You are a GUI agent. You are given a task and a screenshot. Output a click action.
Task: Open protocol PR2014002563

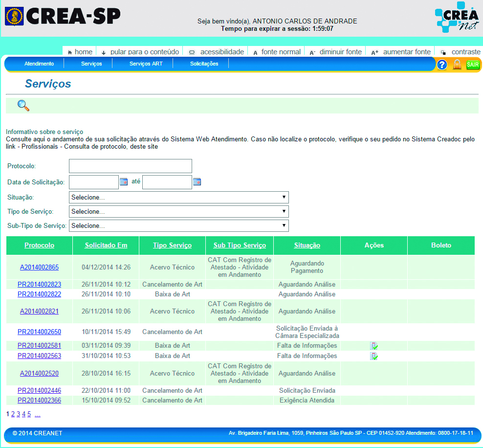[x=39, y=356]
